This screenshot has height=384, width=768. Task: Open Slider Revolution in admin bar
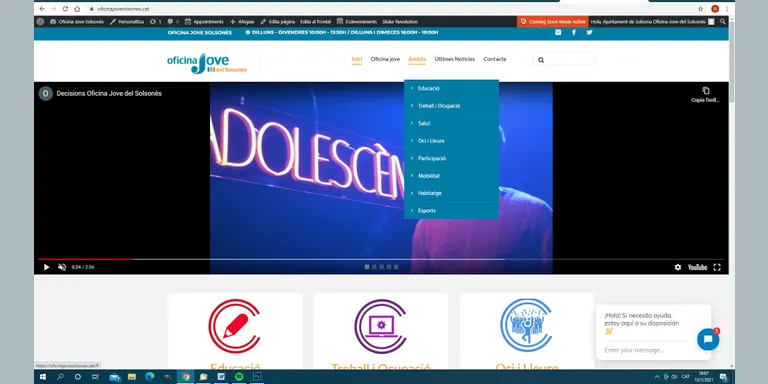(400, 22)
